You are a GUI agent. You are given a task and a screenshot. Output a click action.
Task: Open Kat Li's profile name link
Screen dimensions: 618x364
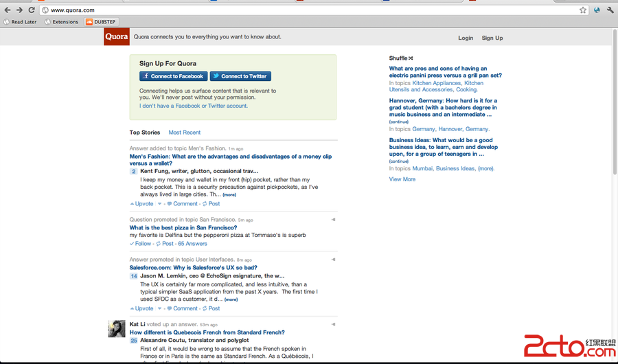pyautogui.click(x=137, y=324)
